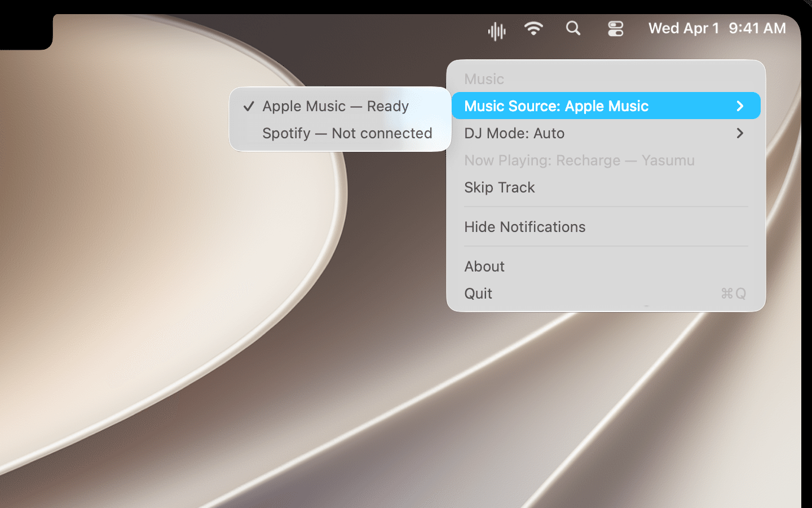Viewport: 812px width, 508px height.
Task: Expand the DJ Mode submenu chevron
Action: (x=740, y=133)
